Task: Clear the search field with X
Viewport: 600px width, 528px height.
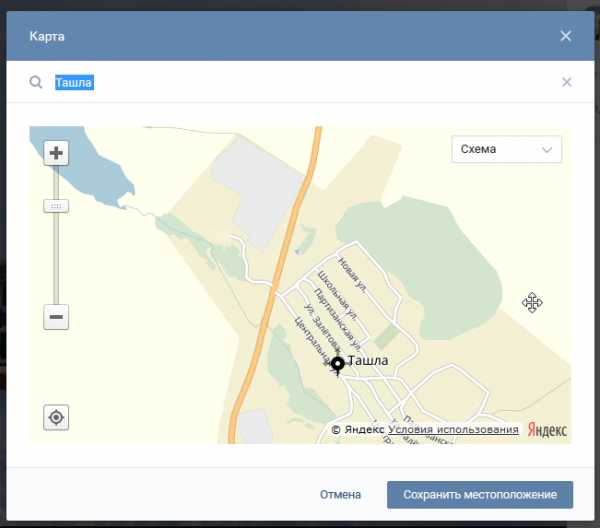Action: pyautogui.click(x=567, y=82)
